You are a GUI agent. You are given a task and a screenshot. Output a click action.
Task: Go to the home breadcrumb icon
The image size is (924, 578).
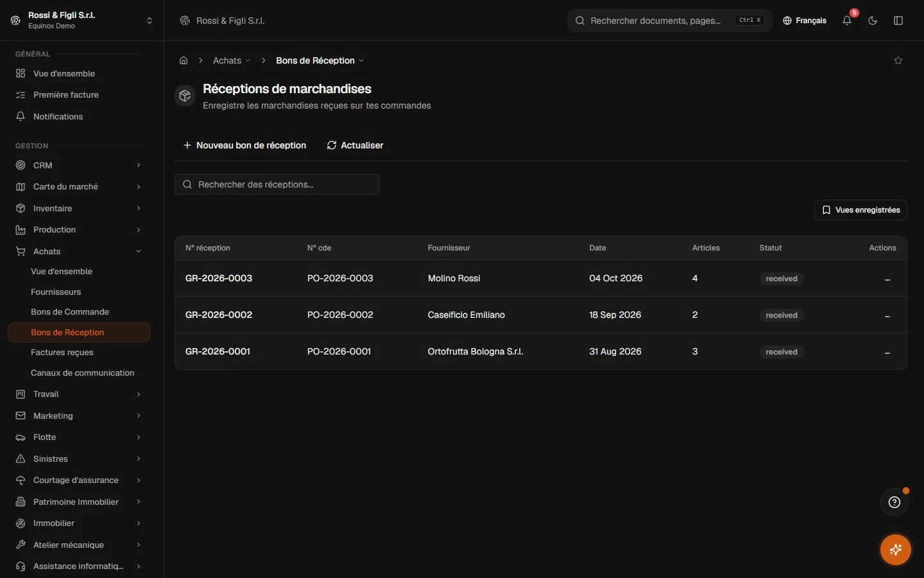pyautogui.click(x=184, y=60)
